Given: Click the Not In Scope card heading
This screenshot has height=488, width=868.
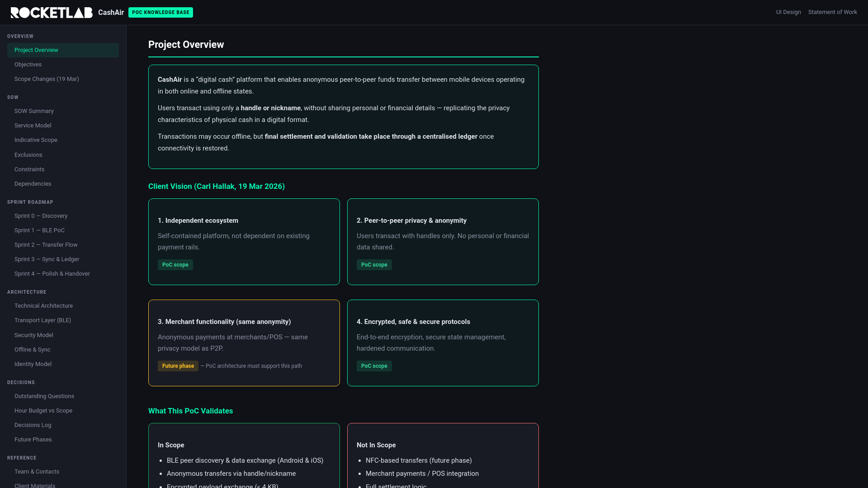Looking at the screenshot, I should [x=376, y=445].
